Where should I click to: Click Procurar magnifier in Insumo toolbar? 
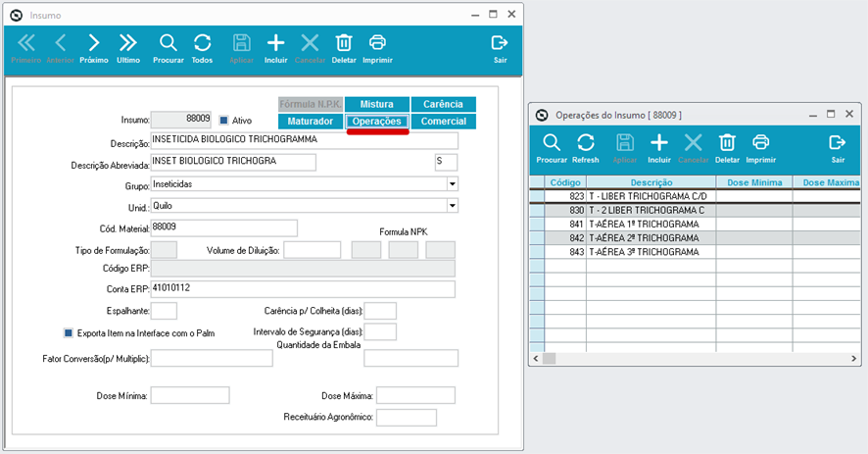(168, 47)
